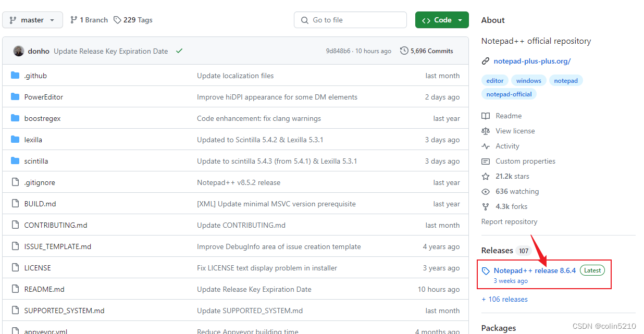Open the lexilla folder
Screen dimensions: 644x334
click(33, 140)
